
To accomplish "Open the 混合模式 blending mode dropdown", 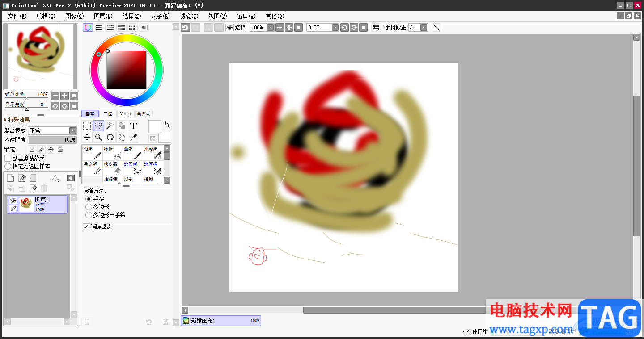I will (x=52, y=131).
